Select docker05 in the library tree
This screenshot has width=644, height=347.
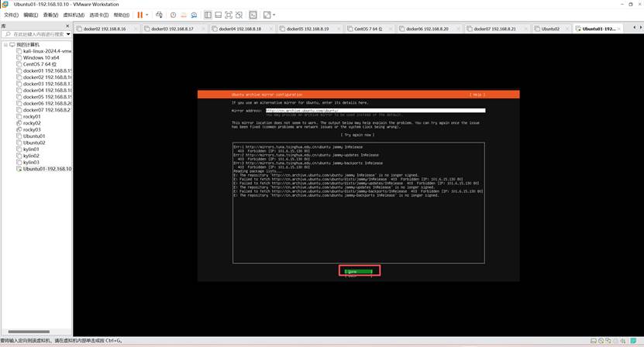(44, 97)
